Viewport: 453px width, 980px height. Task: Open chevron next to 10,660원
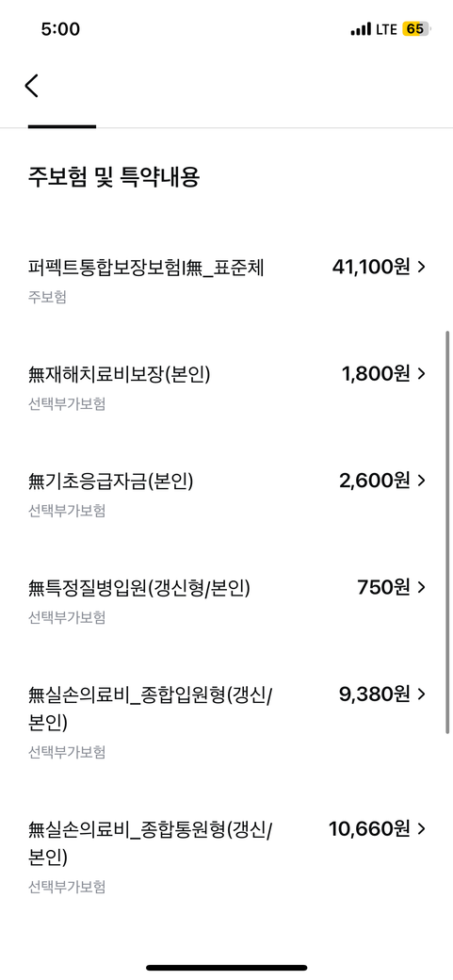coord(421,828)
